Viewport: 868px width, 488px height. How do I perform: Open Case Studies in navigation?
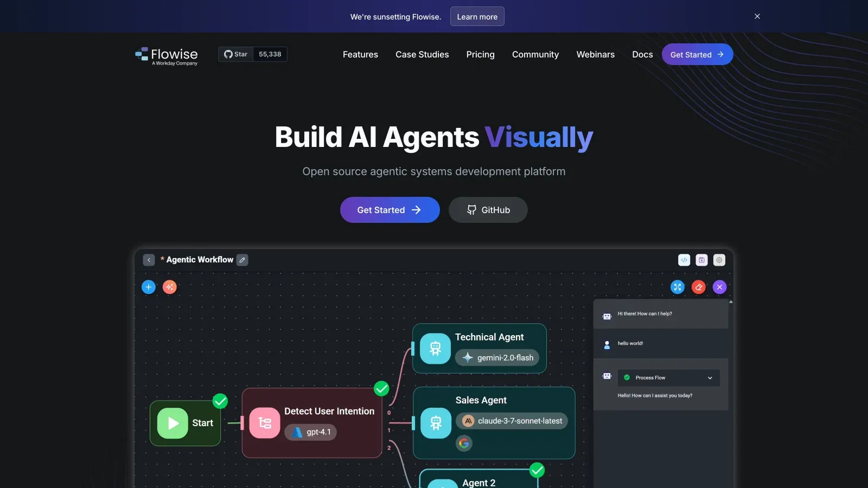pos(422,54)
